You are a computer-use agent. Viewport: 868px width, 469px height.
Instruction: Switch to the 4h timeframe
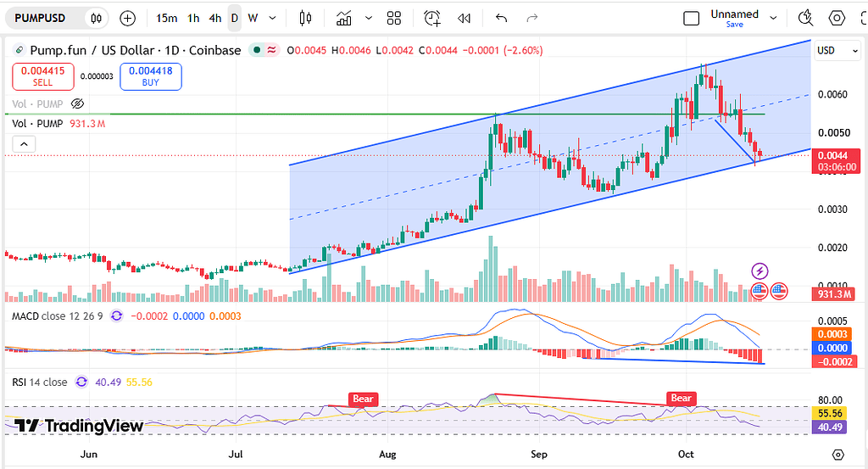[215, 19]
